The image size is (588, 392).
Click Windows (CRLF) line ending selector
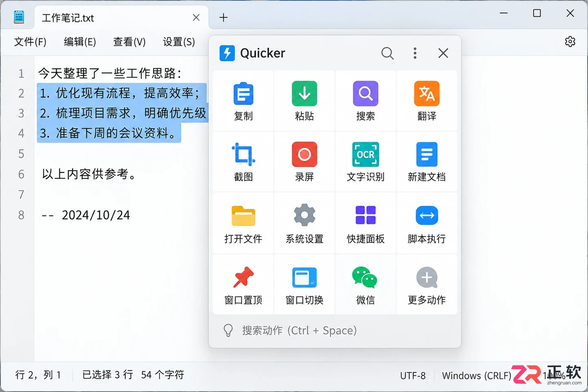(477, 375)
